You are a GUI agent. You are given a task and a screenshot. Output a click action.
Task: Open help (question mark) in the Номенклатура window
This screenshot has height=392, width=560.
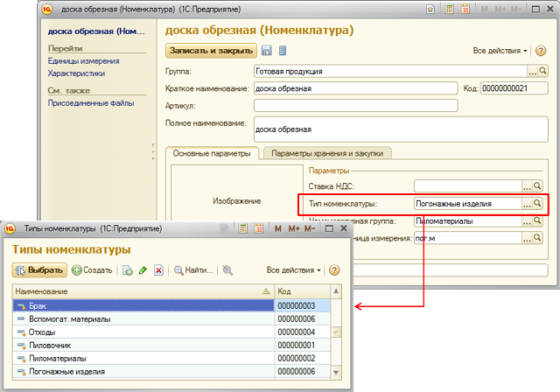[x=541, y=51]
